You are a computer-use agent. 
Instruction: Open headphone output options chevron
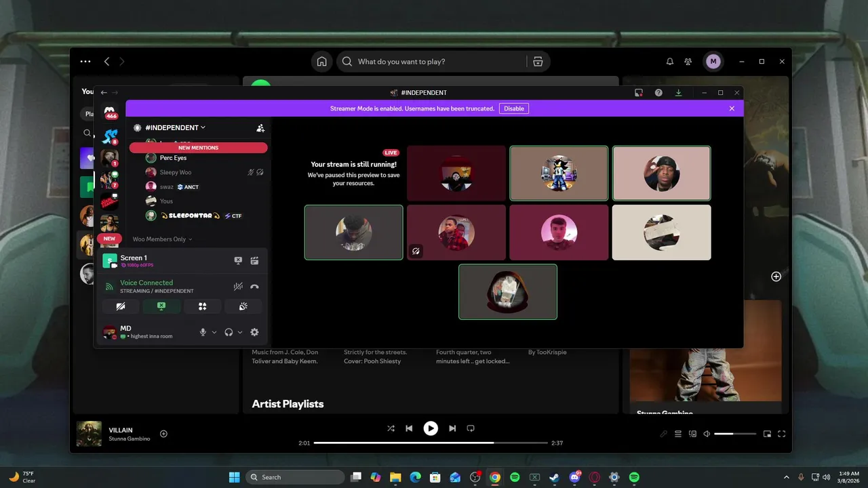coord(240,332)
